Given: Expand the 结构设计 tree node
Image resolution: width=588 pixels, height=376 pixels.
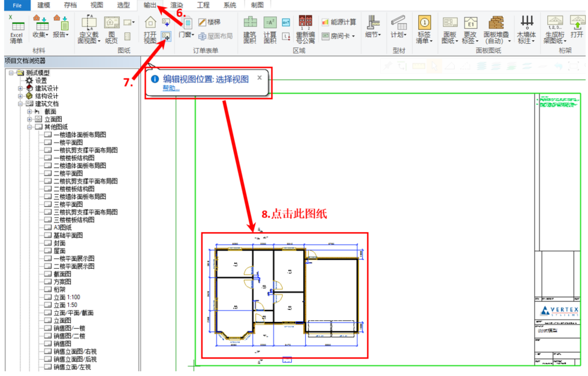Looking at the screenshot, I should point(20,96).
